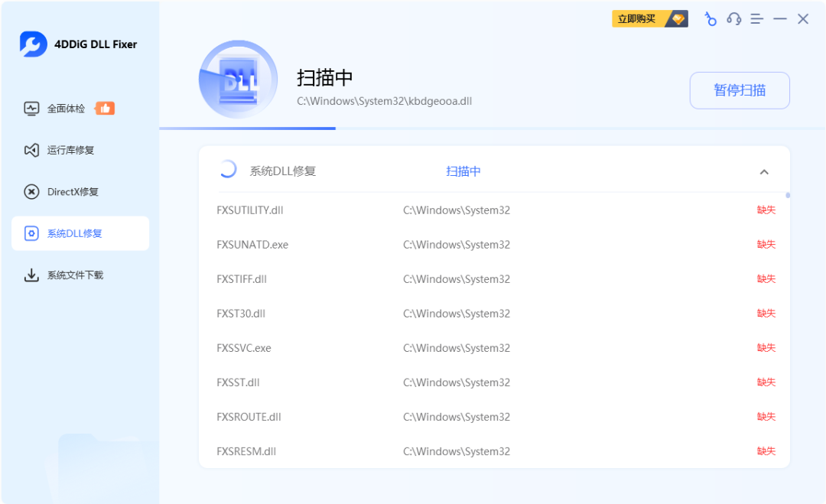This screenshot has height=504, width=826.
Task: Click the 系统DLL修复 section header text
Action: coord(283,171)
